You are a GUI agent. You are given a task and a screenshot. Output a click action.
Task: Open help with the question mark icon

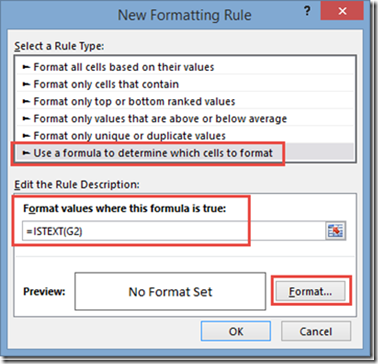307,11
